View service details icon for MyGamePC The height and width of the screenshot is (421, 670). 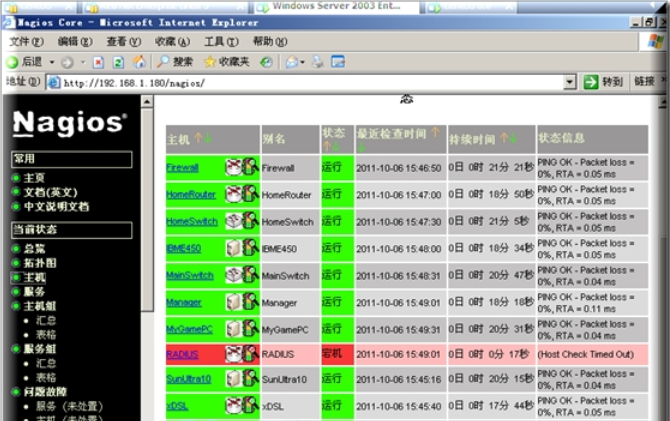point(251,328)
